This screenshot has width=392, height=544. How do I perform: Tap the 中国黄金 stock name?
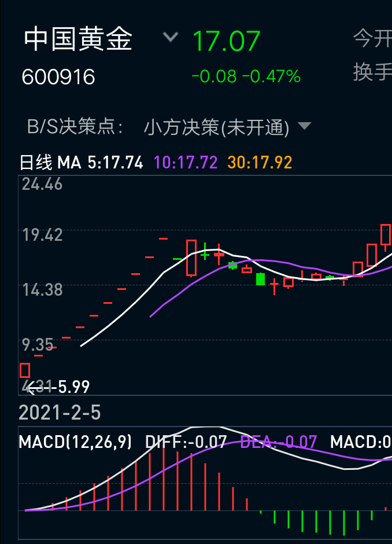78,39
